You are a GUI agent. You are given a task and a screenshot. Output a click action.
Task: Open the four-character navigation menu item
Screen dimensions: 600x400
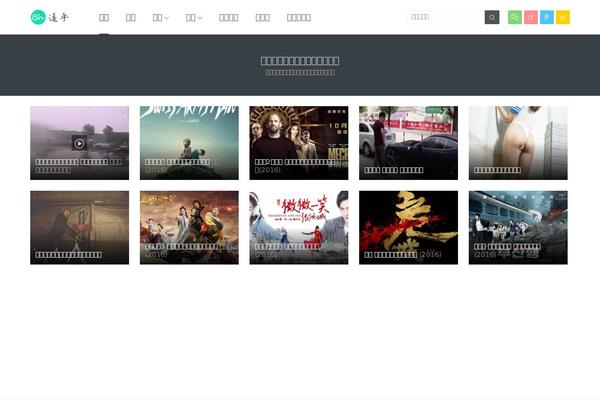click(228, 18)
